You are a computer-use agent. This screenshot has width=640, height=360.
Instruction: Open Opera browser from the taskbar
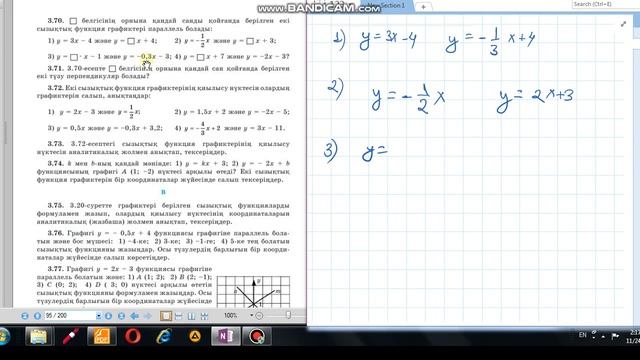133,336
